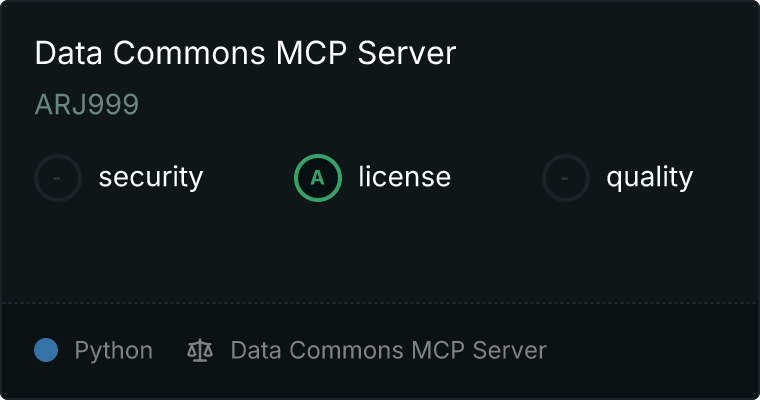The image size is (760, 400).
Task: Click the word "Server" in the footer license name
Action: (x=509, y=350)
